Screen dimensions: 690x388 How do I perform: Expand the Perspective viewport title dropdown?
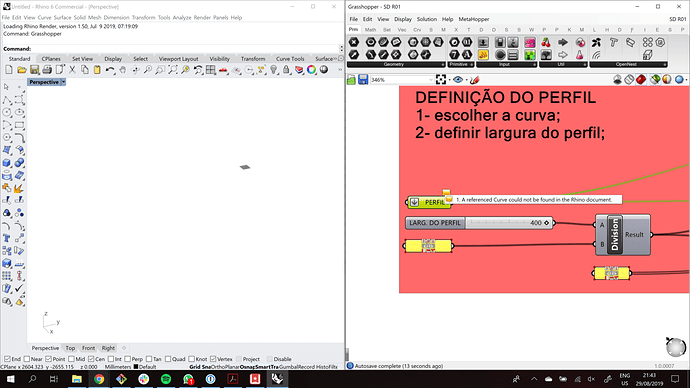point(63,82)
